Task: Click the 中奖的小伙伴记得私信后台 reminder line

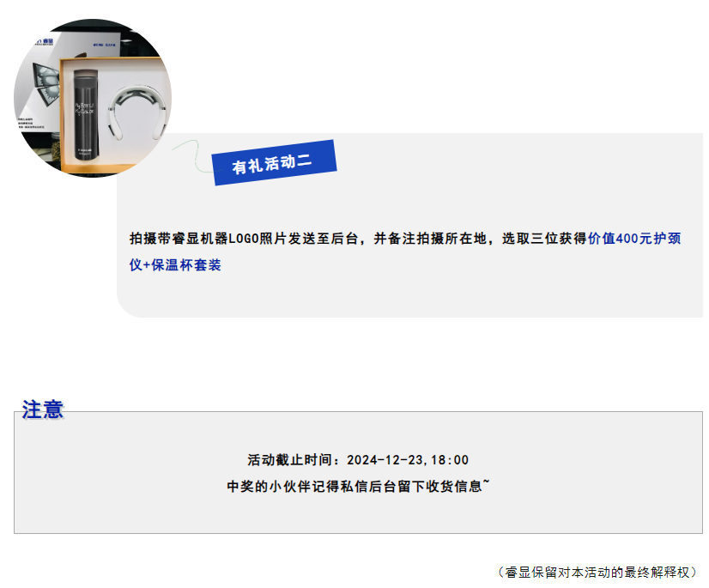Action: point(358,486)
